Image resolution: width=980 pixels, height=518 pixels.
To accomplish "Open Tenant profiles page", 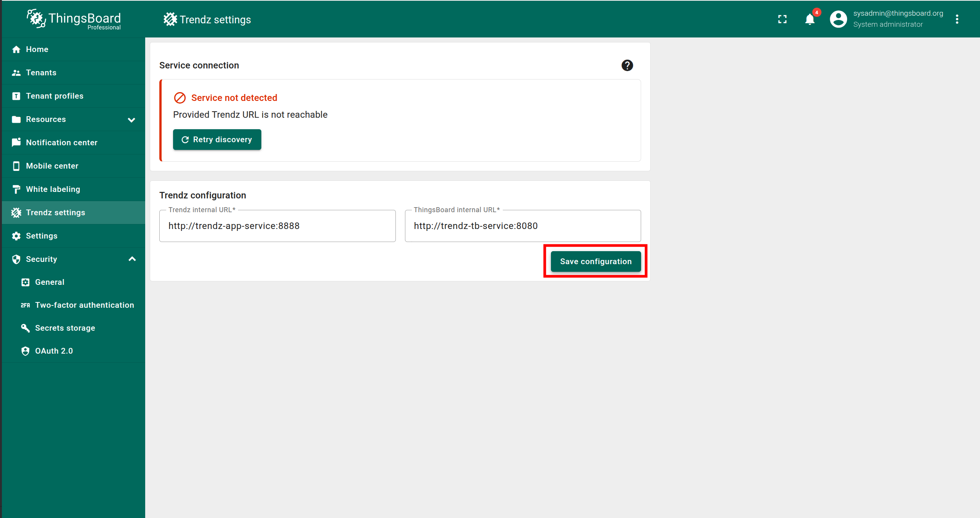I will (54, 96).
